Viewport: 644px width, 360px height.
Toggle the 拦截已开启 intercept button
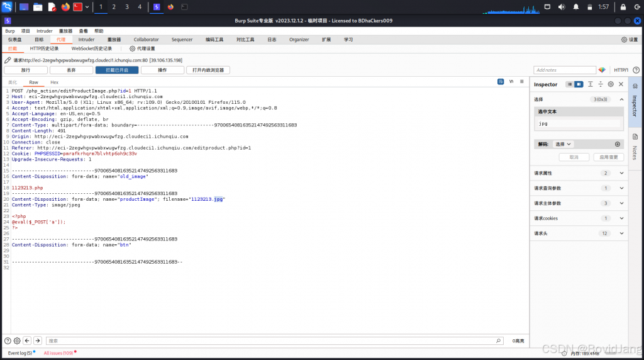point(117,70)
